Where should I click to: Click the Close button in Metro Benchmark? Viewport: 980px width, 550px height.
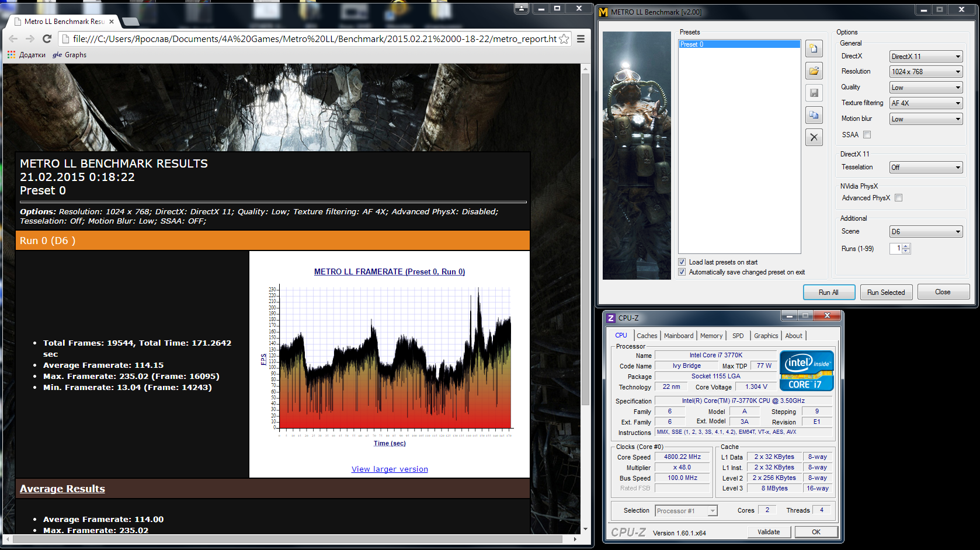coord(943,292)
